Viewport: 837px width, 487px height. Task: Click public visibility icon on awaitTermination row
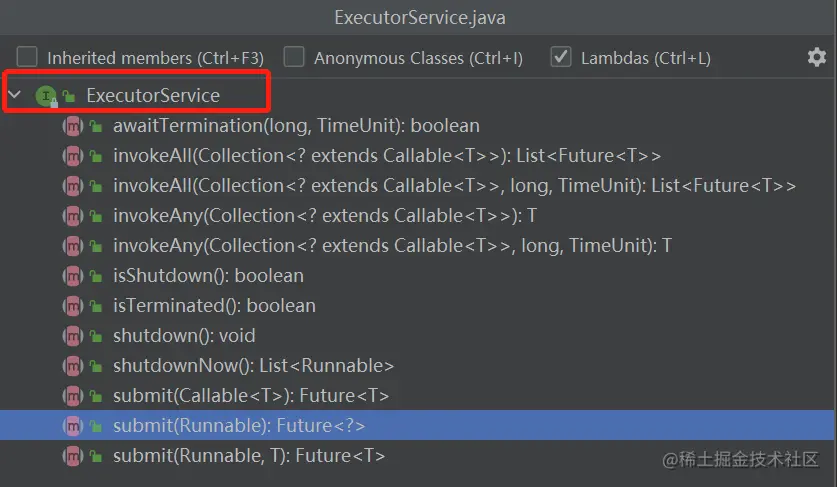pos(96,127)
